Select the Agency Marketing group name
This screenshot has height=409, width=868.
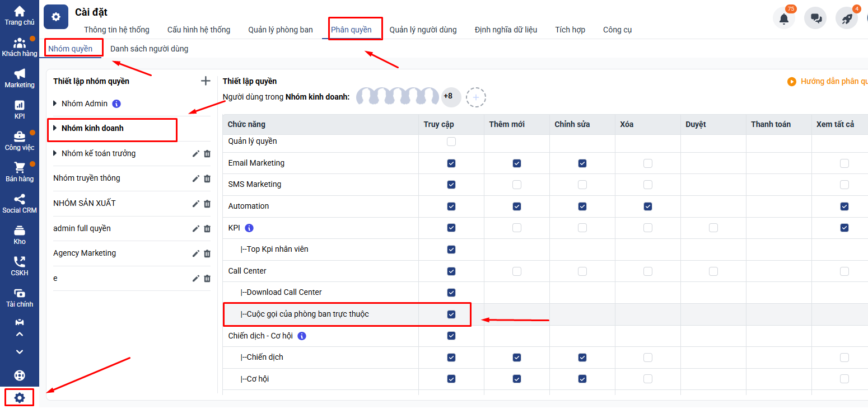pos(85,253)
